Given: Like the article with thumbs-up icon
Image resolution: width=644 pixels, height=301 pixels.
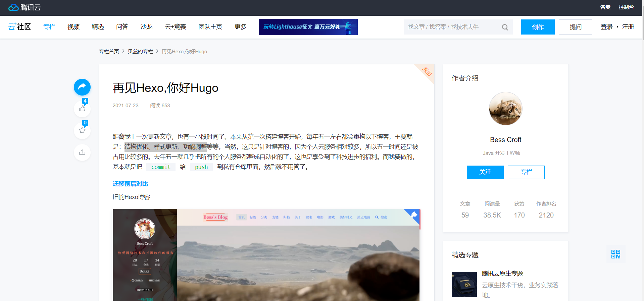Looking at the screenshot, I should click(x=82, y=109).
